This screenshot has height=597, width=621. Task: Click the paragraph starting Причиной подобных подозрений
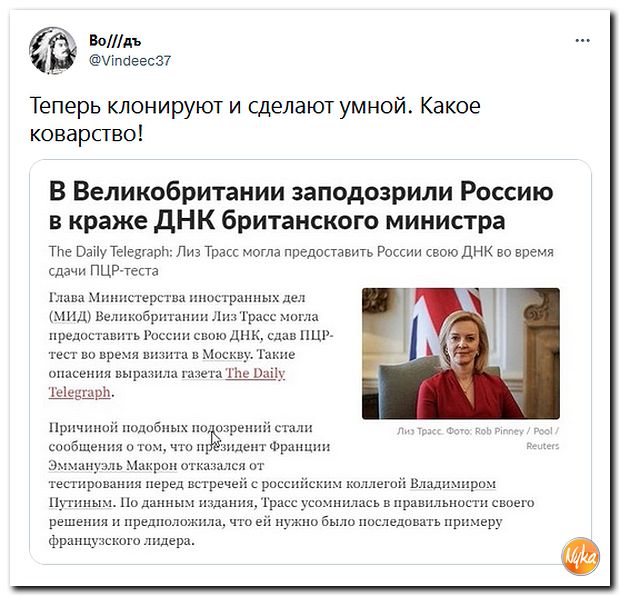291,484
